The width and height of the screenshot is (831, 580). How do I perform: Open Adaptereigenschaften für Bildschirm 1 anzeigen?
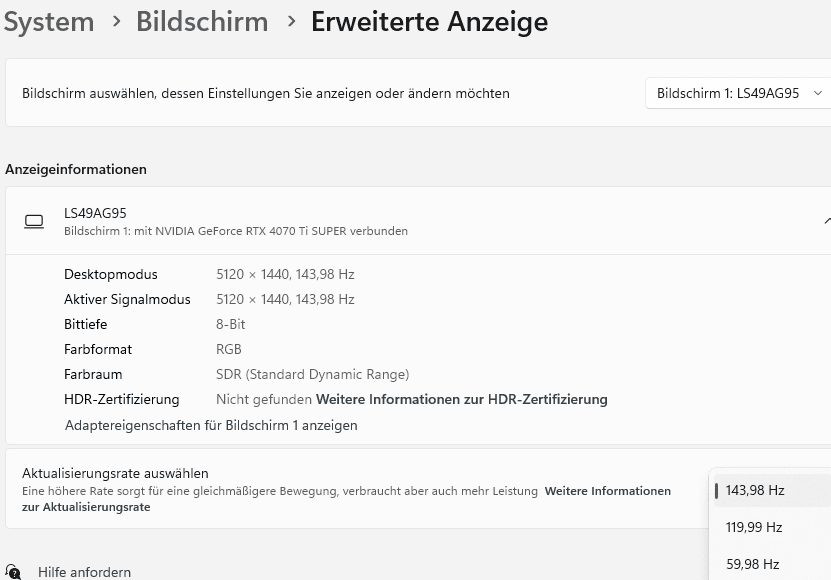pyautogui.click(x=211, y=425)
